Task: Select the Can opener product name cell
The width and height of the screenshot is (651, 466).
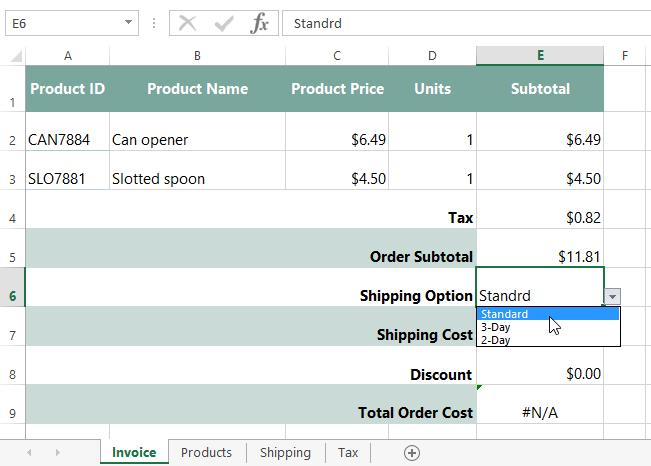Action: [x=197, y=140]
